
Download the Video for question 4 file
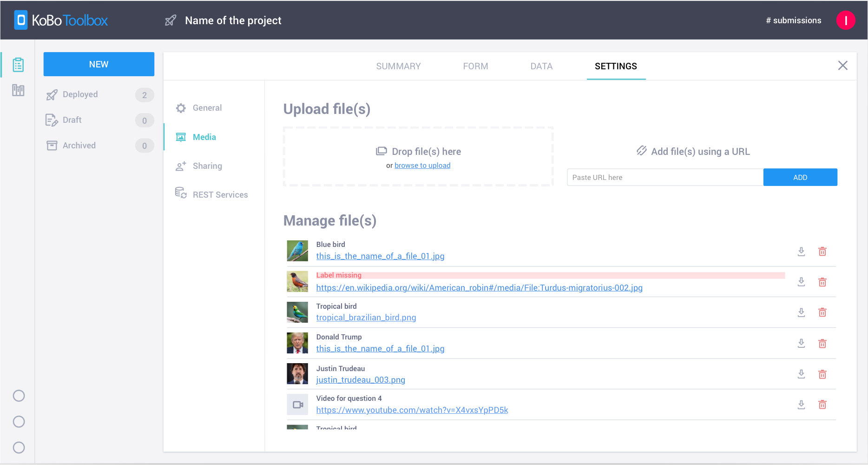pyautogui.click(x=801, y=405)
